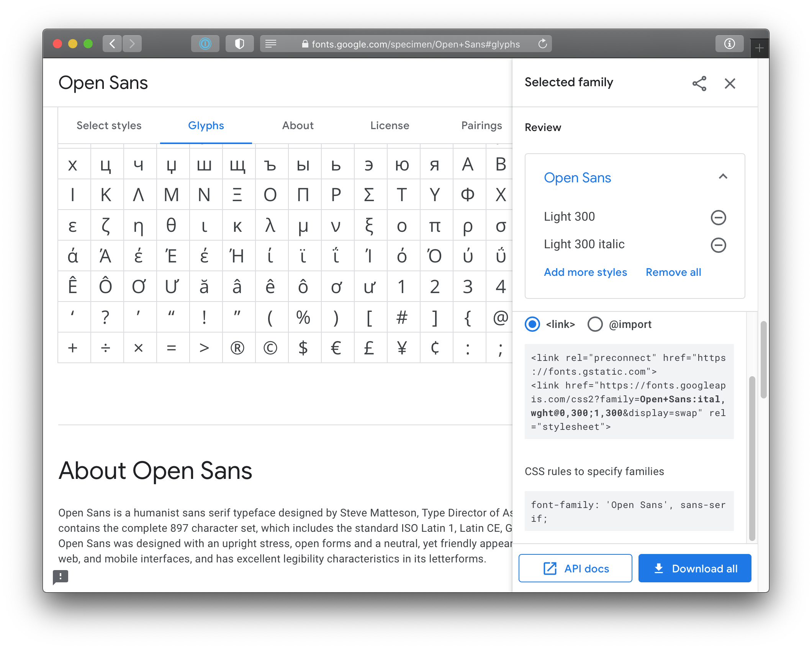This screenshot has height=649, width=812.
Task: Click the division ÷ glyph
Action: click(105, 348)
